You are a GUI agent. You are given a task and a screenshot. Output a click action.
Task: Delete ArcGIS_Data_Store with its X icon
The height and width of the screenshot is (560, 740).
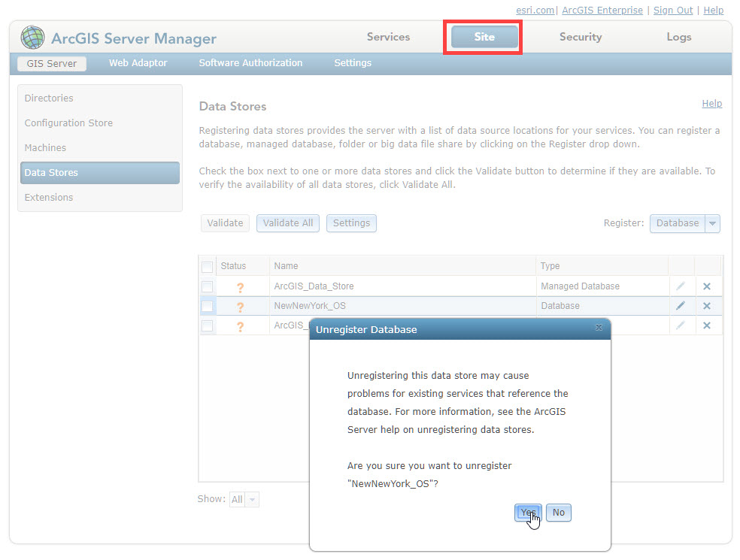[x=706, y=286]
